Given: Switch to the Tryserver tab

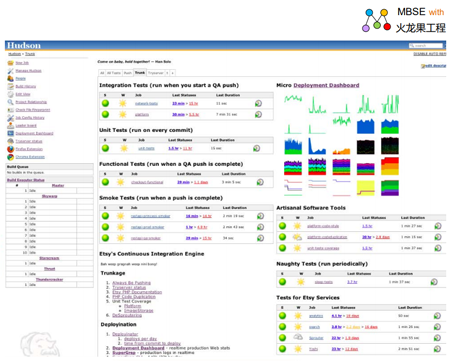Looking at the screenshot, I should click(156, 73).
